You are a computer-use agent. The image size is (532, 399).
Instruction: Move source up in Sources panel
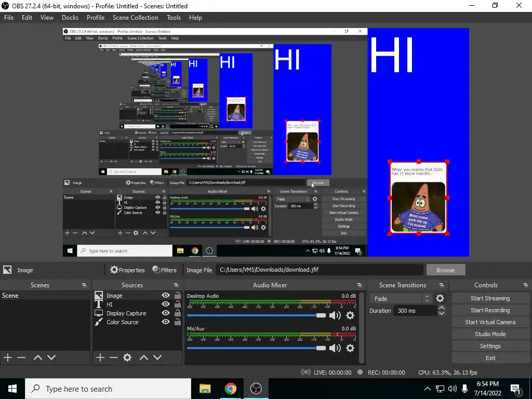[143, 357]
